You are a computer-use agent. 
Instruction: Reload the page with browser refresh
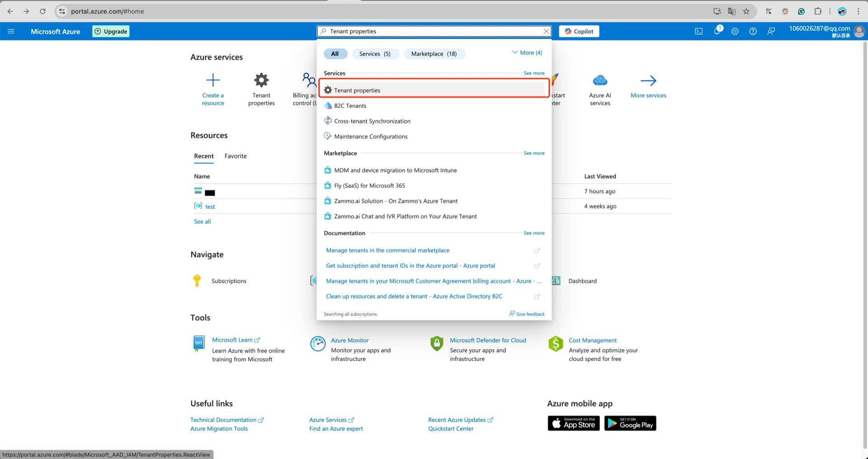(42, 11)
